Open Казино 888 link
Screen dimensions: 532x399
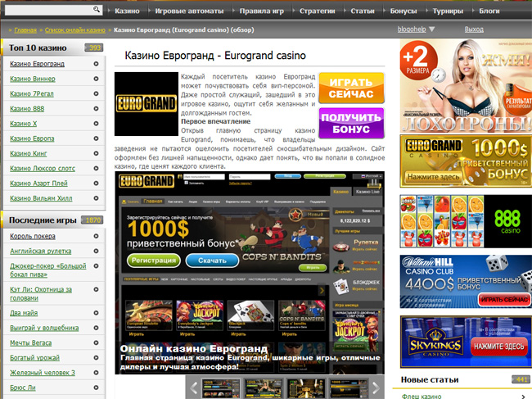click(27, 109)
